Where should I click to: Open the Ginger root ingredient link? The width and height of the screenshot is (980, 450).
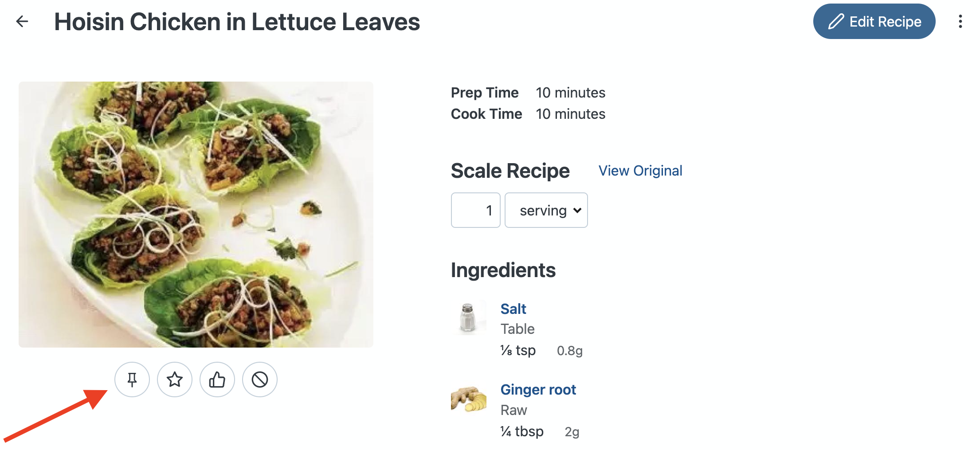click(538, 389)
